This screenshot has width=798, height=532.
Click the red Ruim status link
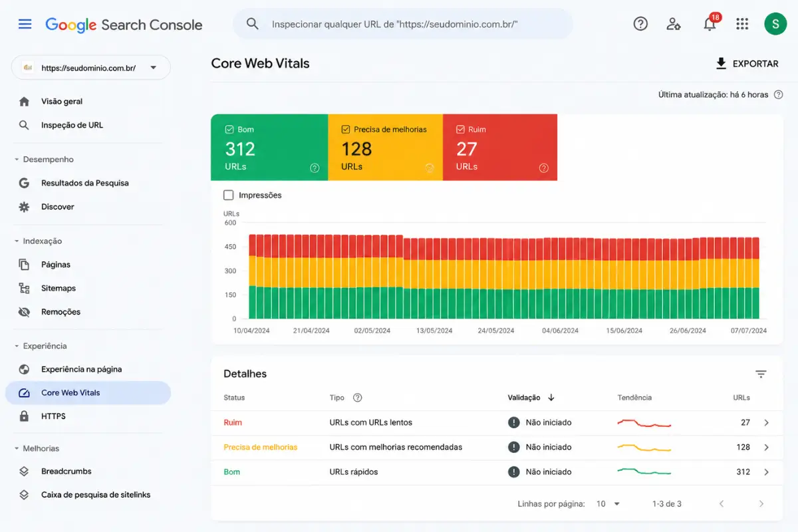(x=233, y=422)
